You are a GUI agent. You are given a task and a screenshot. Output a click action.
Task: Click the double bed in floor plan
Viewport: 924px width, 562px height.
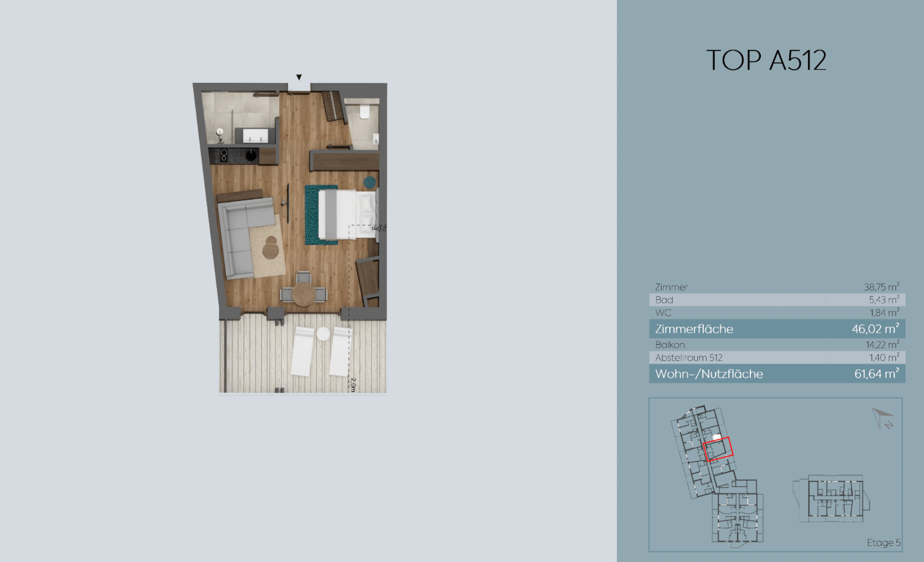coord(347,215)
